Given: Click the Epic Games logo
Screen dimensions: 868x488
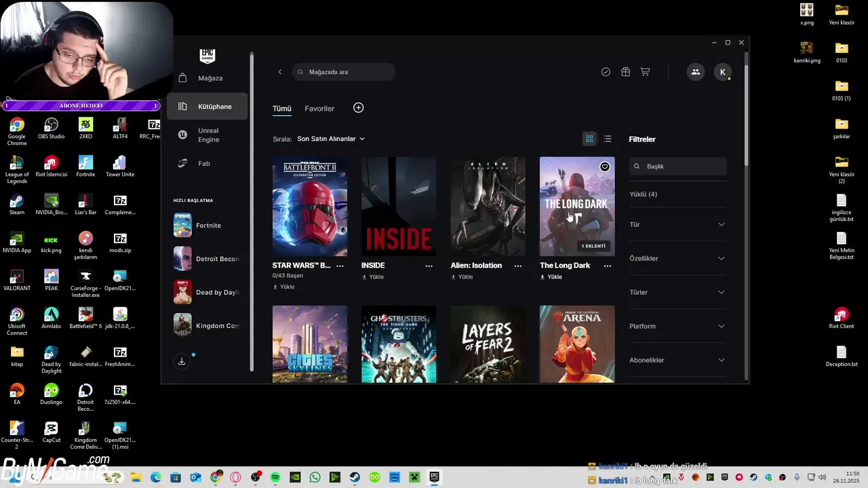Looking at the screenshot, I should pos(208,55).
